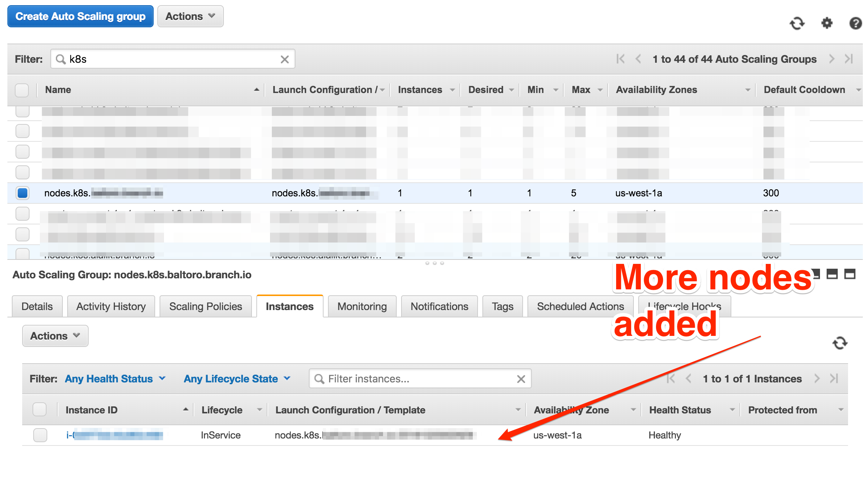Split the details pane to half view
This screenshot has height=485, width=868.
pos(832,274)
